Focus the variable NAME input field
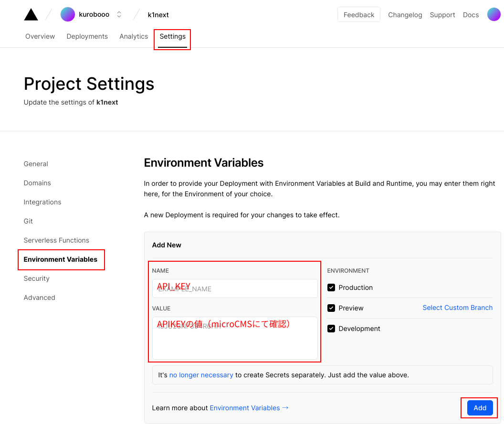Viewport: 504px width, 426px height. point(235,288)
